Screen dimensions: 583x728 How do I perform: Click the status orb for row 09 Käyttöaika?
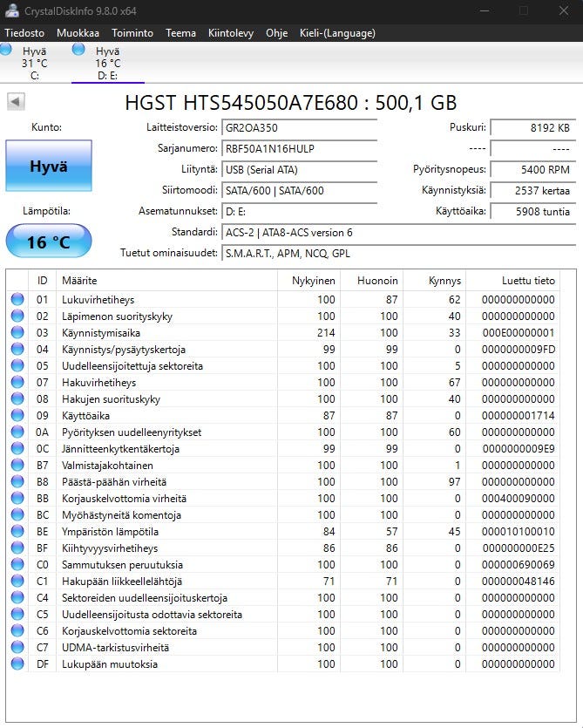click(17, 416)
